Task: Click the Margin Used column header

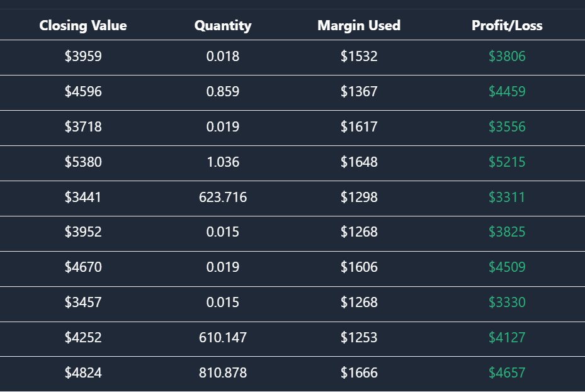Action: (359, 26)
